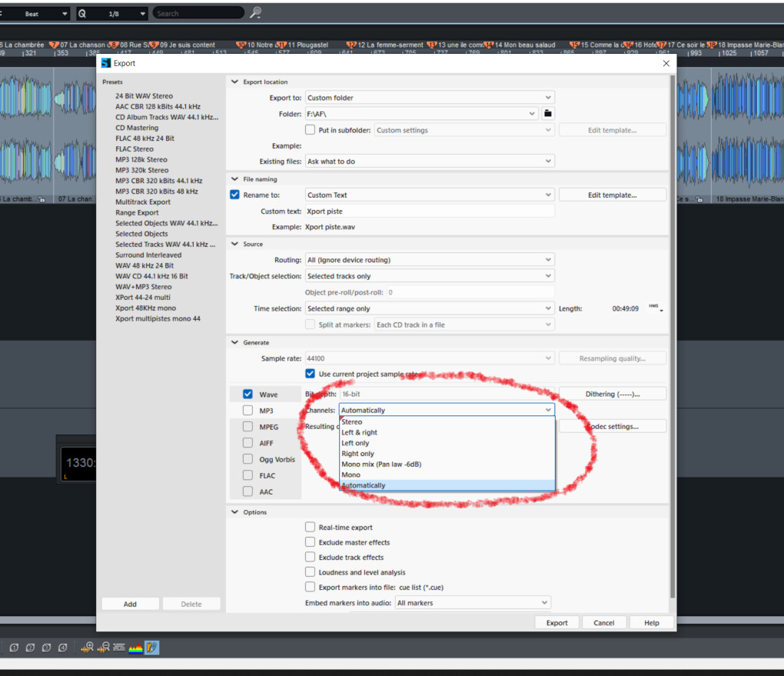This screenshot has width=784, height=676.
Task: Click the HMS time unit selector by Length
Action: click(656, 308)
